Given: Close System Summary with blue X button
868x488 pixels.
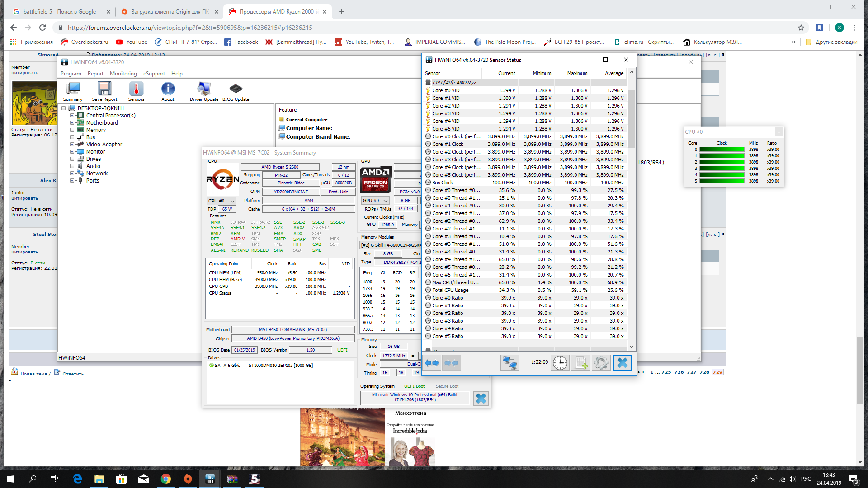Looking at the screenshot, I should [x=481, y=399].
